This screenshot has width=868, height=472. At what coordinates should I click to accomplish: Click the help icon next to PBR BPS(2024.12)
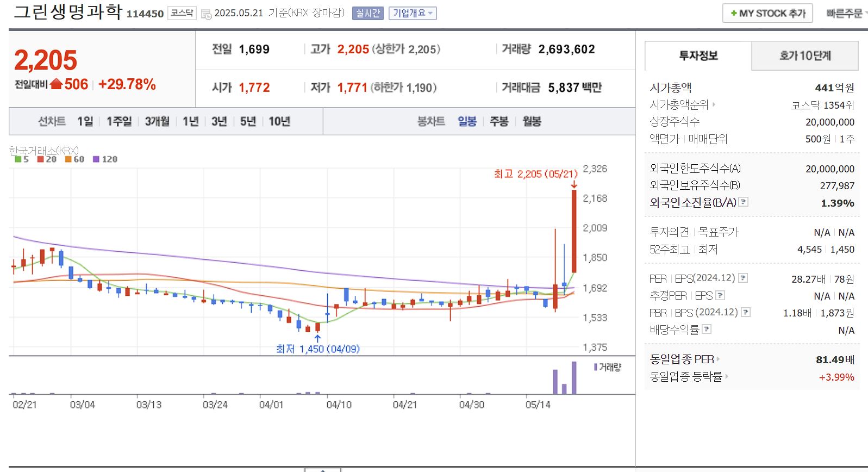point(746,312)
